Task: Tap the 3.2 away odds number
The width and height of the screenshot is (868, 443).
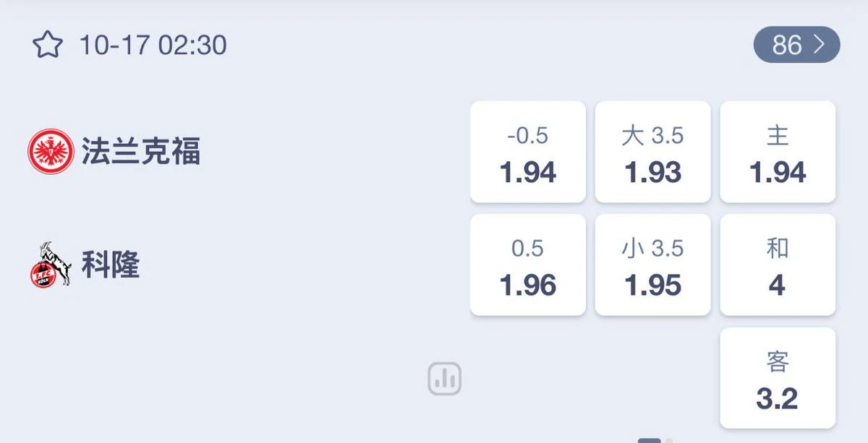Action: pos(777,399)
